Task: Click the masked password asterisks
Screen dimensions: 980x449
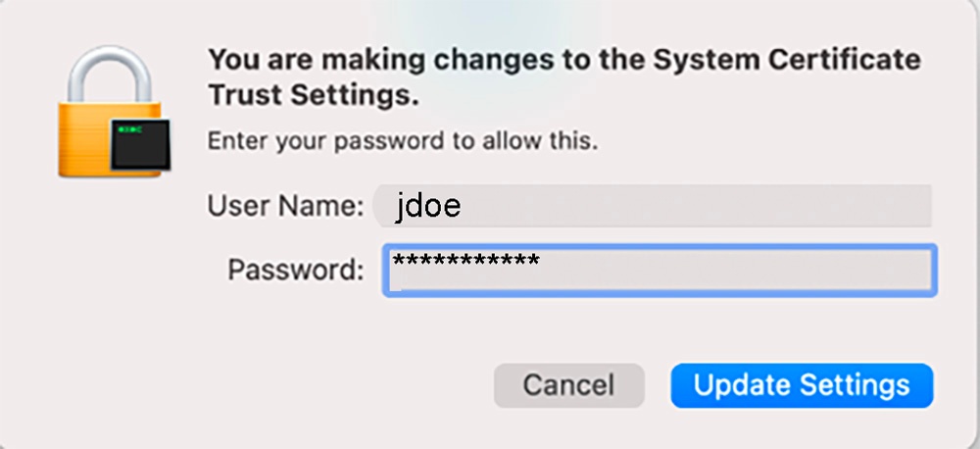Action: [x=465, y=263]
